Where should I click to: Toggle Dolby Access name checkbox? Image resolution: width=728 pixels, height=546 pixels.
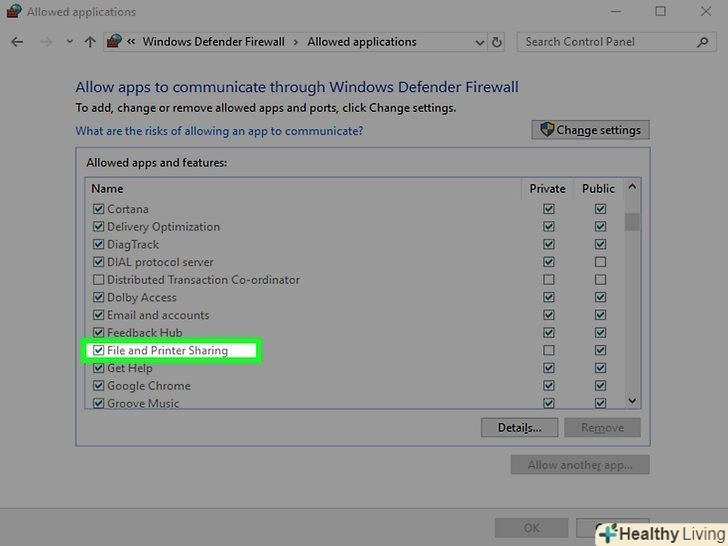click(98, 297)
